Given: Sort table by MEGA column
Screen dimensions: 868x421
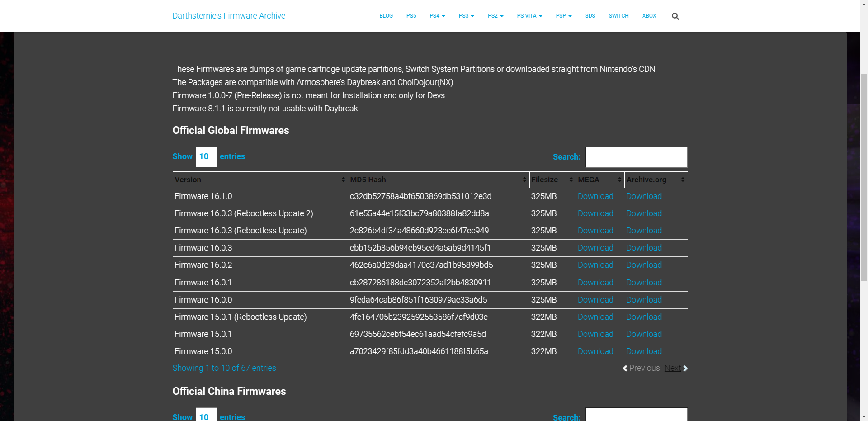Looking at the screenshot, I should coord(600,180).
